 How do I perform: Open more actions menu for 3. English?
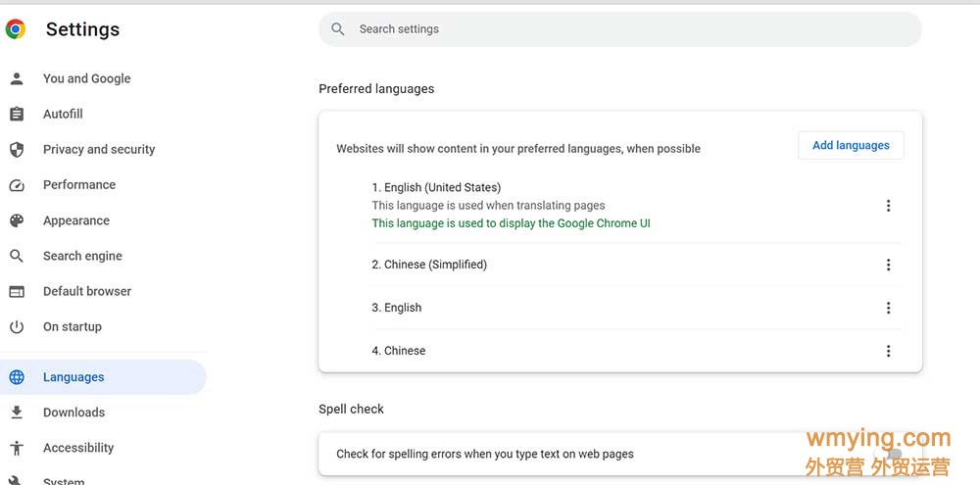[x=888, y=308]
